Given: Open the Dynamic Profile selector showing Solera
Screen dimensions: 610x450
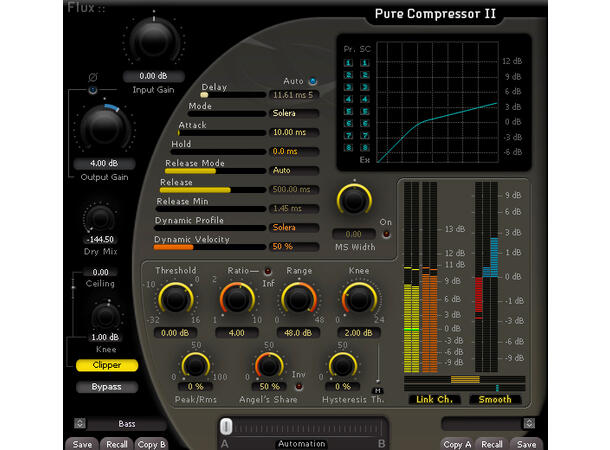Looking at the screenshot, I should [294, 227].
